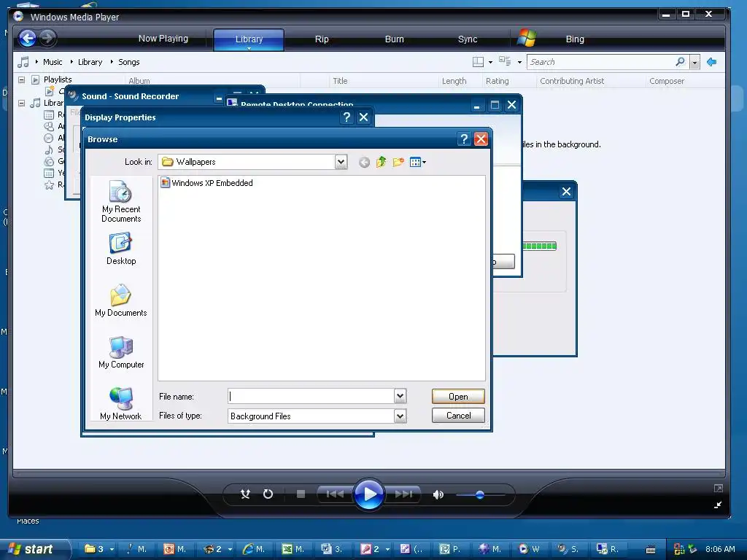This screenshot has height=560, width=747.
Task: Click the Songs breadcrumb
Action: [x=128, y=62]
